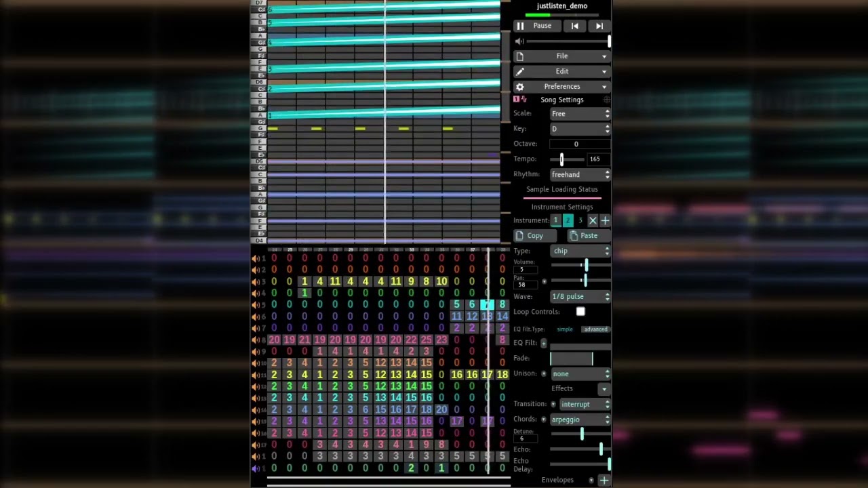
Task: Mute channel 8 with its speaker icon
Action: [256, 340]
